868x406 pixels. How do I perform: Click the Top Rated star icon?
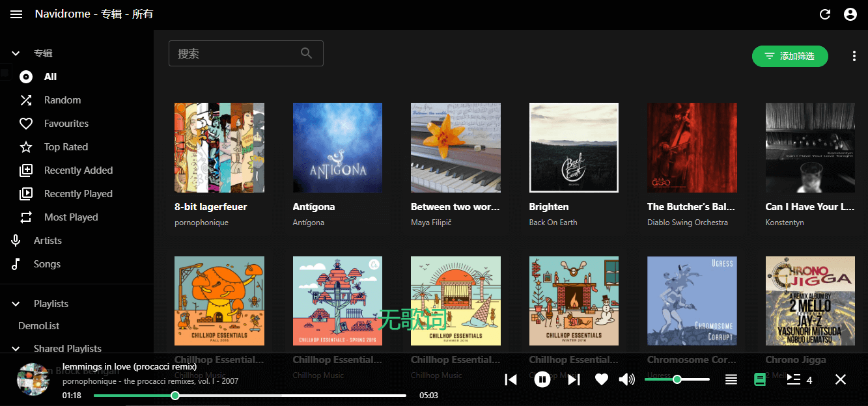click(26, 147)
